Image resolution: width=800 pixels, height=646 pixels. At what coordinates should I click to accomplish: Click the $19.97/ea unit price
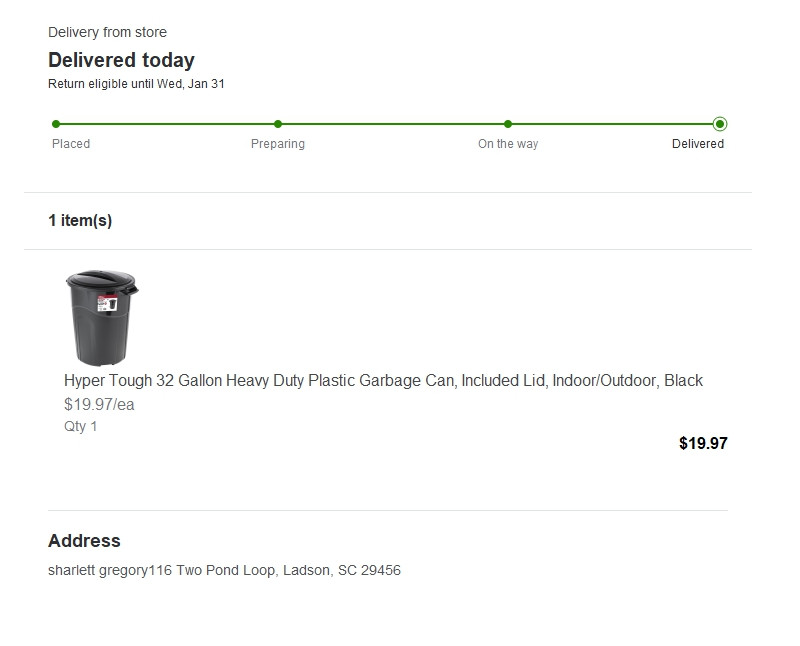pos(99,405)
